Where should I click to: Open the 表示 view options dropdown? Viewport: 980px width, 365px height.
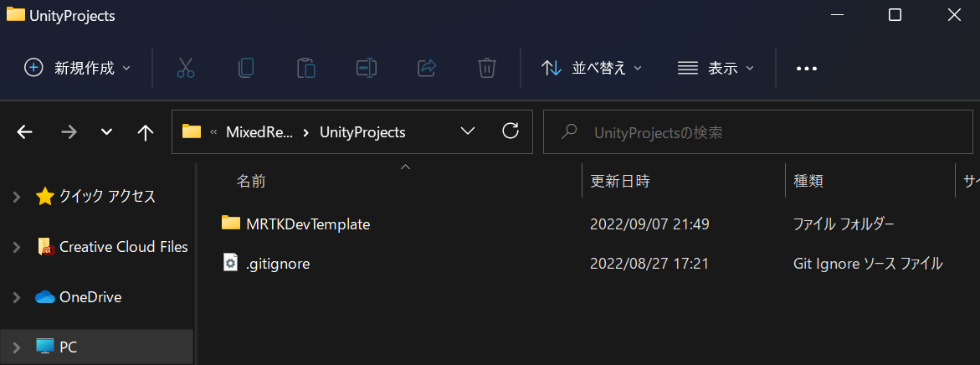tap(716, 68)
